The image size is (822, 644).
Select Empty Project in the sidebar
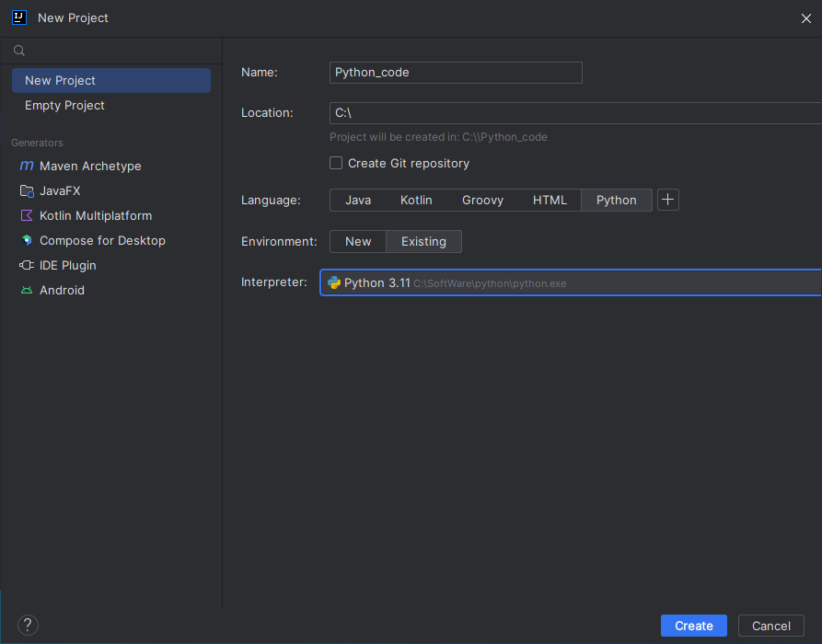coord(64,105)
